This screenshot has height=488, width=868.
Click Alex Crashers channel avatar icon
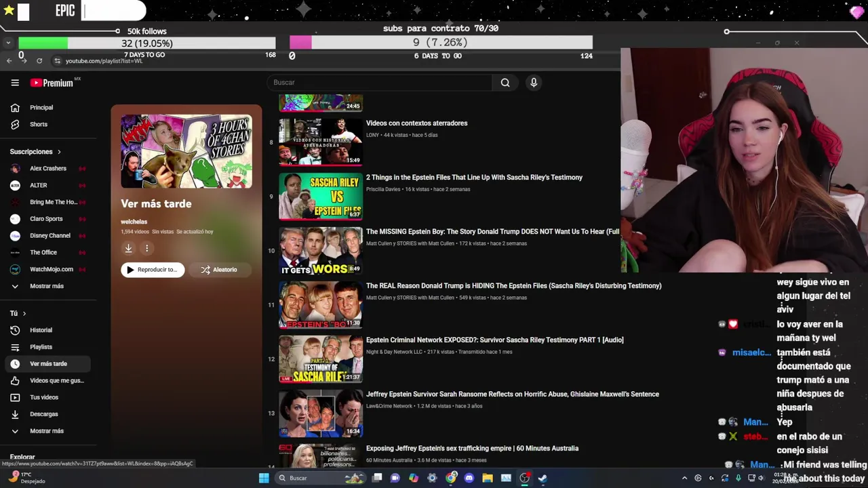click(x=15, y=168)
